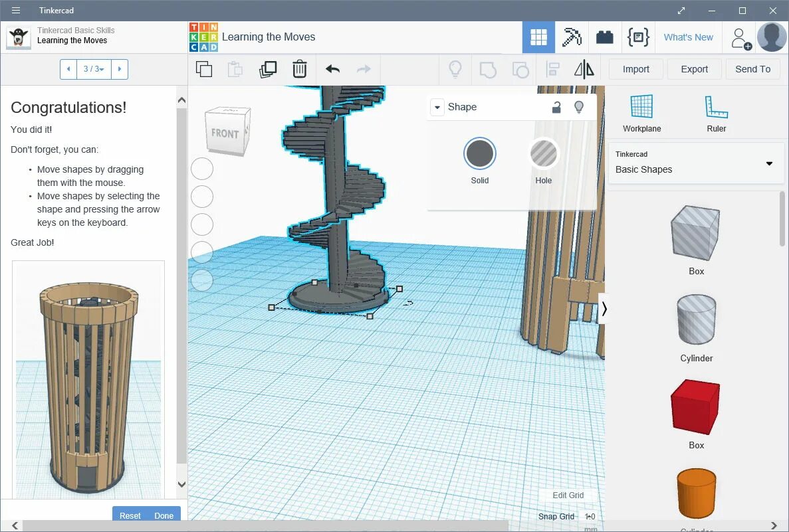Open Blocks mode pickaxe icon
789x532 pixels.
coord(572,37)
